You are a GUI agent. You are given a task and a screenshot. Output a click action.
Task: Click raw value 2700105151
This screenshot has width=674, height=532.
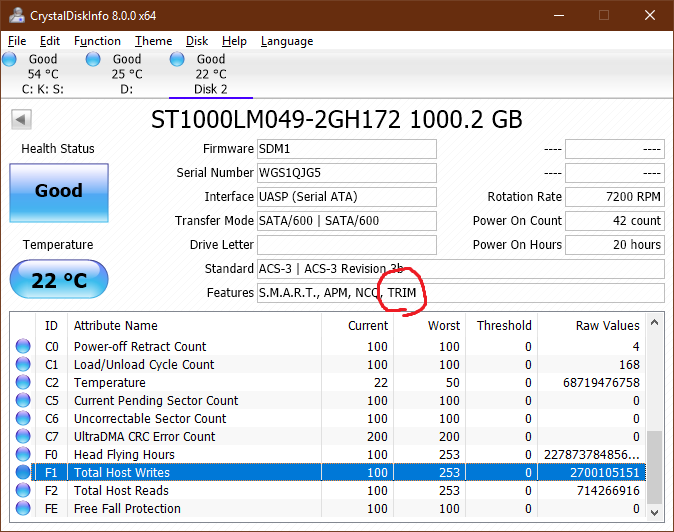point(605,473)
